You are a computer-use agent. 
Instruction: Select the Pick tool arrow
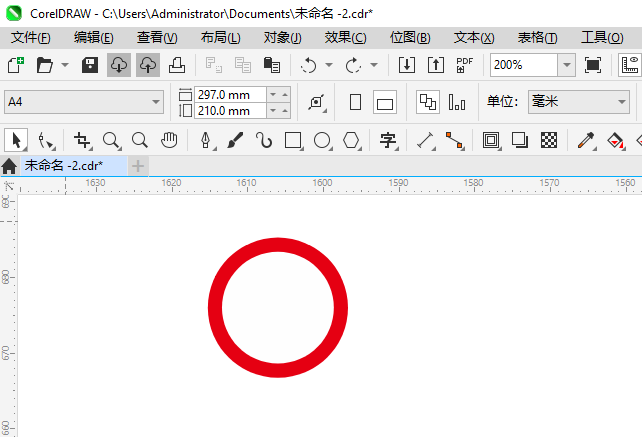point(16,140)
